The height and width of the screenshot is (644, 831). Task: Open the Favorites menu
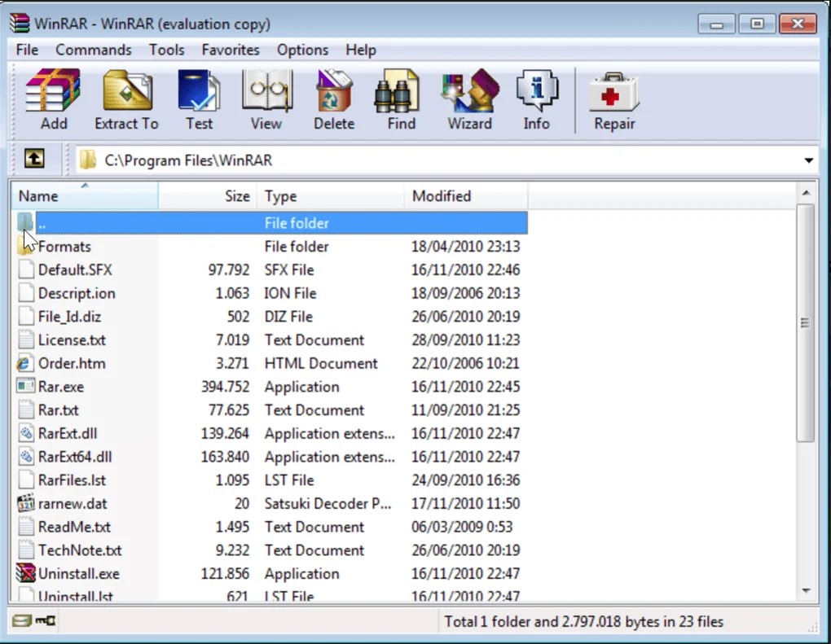pyautogui.click(x=231, y=50)
